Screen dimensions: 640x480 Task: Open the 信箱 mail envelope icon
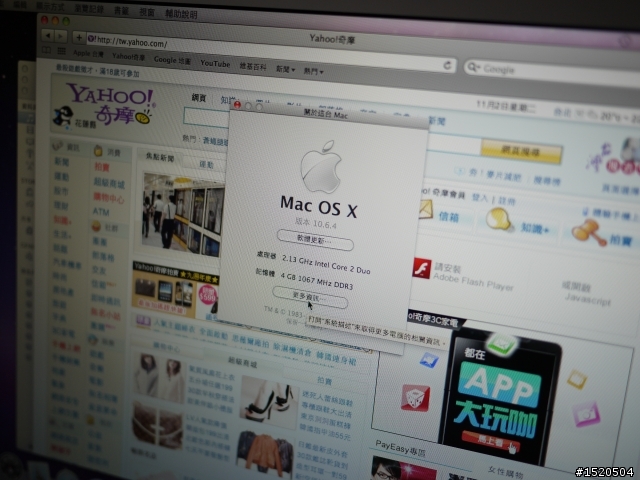(425, 209)
